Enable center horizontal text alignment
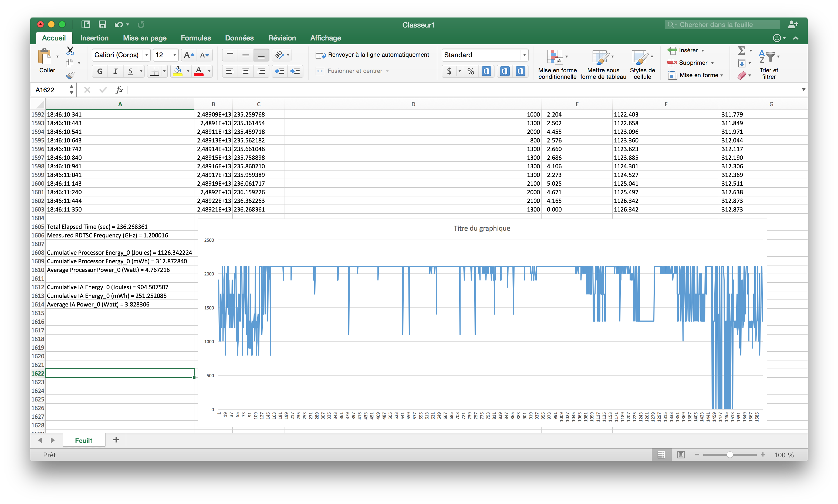 (x=245, y=71)
